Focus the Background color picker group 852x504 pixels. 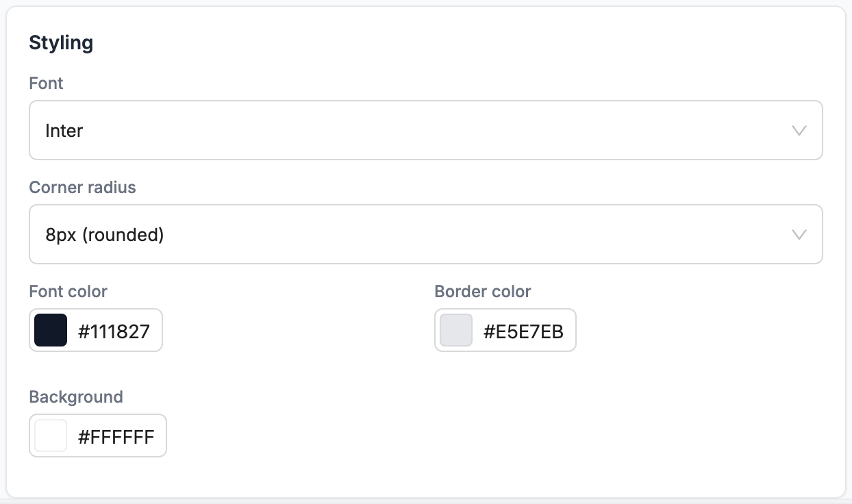(x=98, y=436)
